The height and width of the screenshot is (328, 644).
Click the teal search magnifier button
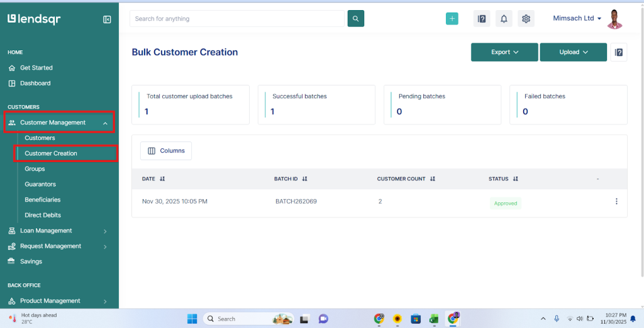(x=355, y=19)
